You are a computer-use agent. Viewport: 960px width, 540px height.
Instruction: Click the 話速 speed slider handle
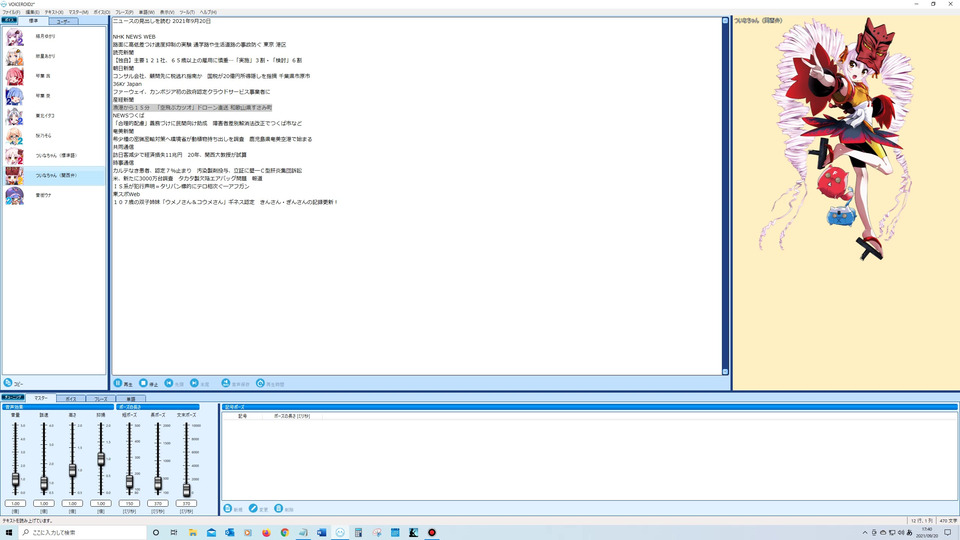[x=44, y=484]
